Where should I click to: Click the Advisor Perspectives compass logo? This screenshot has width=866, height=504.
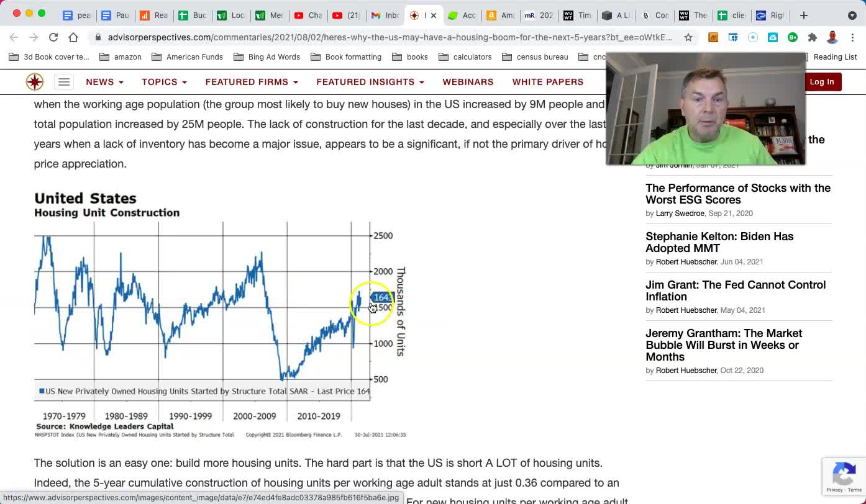tap(35, 81)
